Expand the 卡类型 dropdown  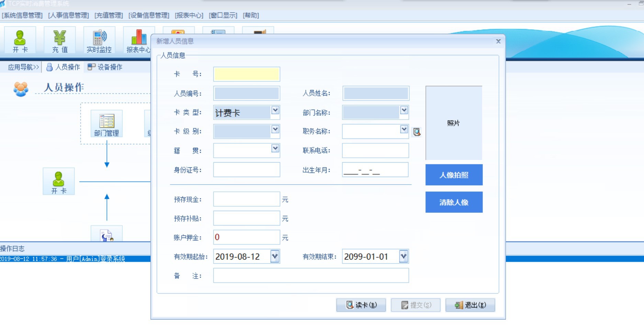(x=275, y=110)
